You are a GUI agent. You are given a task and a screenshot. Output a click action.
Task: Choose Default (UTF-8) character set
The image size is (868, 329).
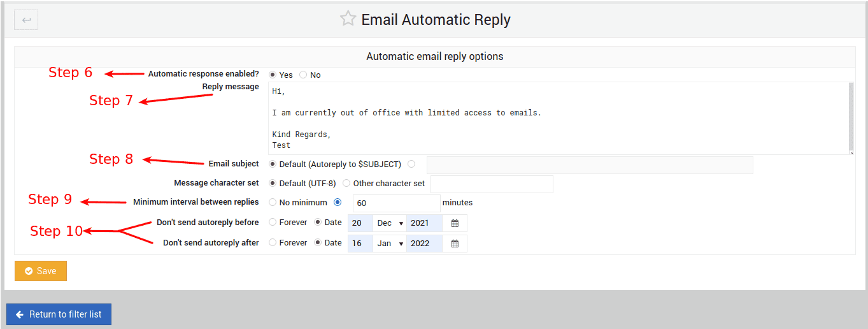pos(273,183)
